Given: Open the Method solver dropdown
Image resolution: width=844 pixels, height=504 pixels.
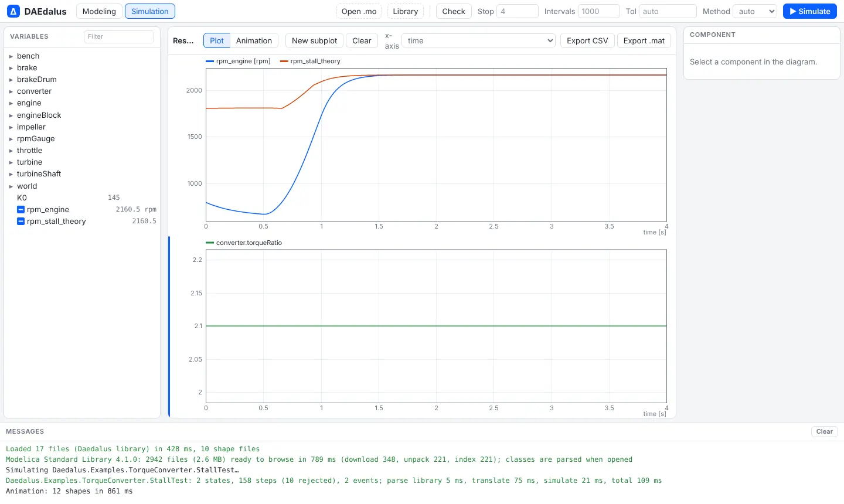Looking at the screenshot, I should click(755, 11).
